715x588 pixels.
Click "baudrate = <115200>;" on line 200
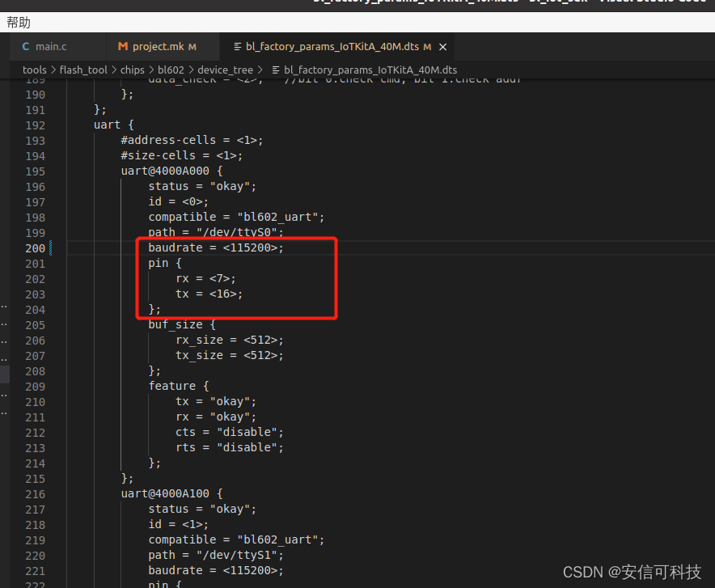pyautogui.click(x=216, y=247)
